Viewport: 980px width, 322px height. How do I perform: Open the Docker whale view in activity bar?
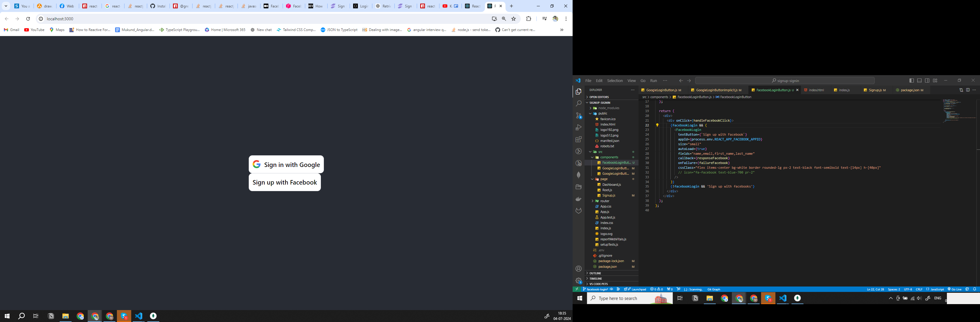coord(579,199)
